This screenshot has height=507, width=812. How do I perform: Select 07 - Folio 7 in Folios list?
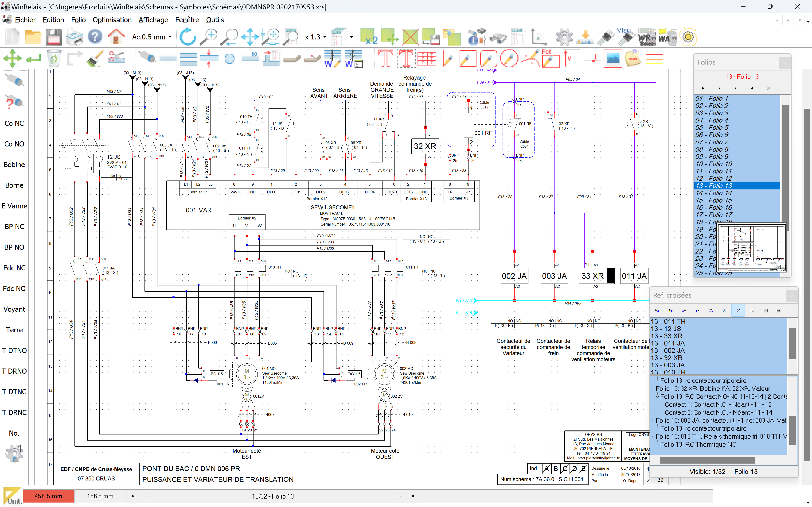click(712, 142)
